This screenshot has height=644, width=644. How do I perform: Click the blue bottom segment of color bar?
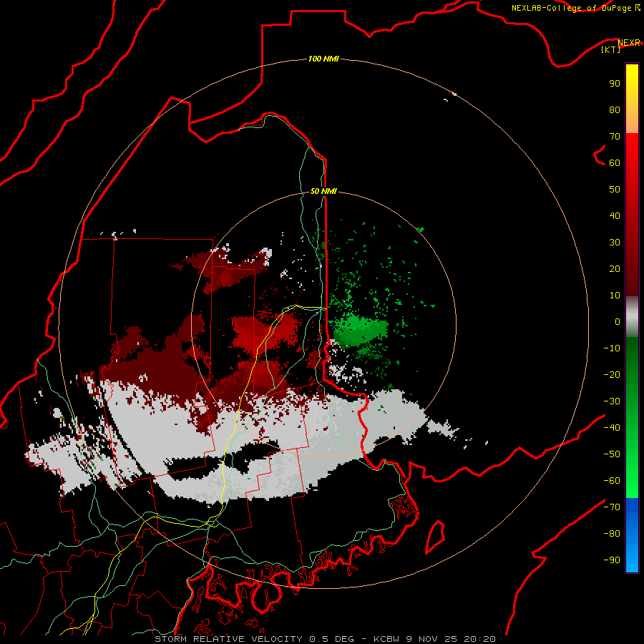632,535
